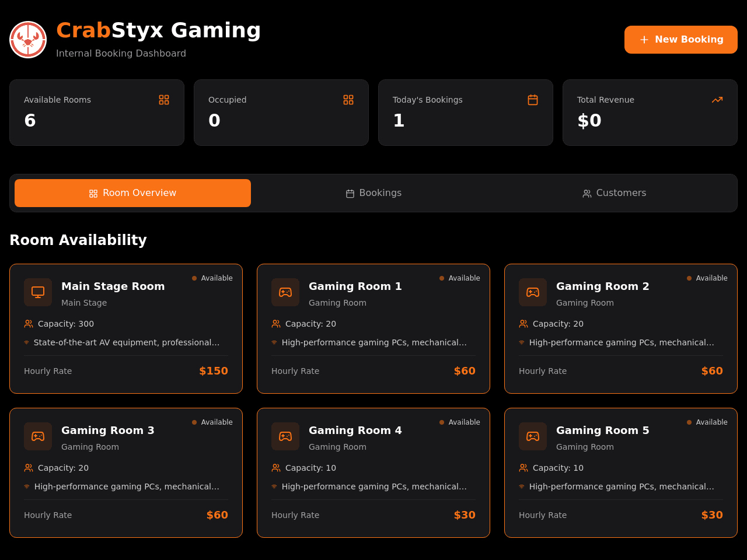Open the Customers tab
The width and height of the screenshot is (747, 560).
click(614, 193)
